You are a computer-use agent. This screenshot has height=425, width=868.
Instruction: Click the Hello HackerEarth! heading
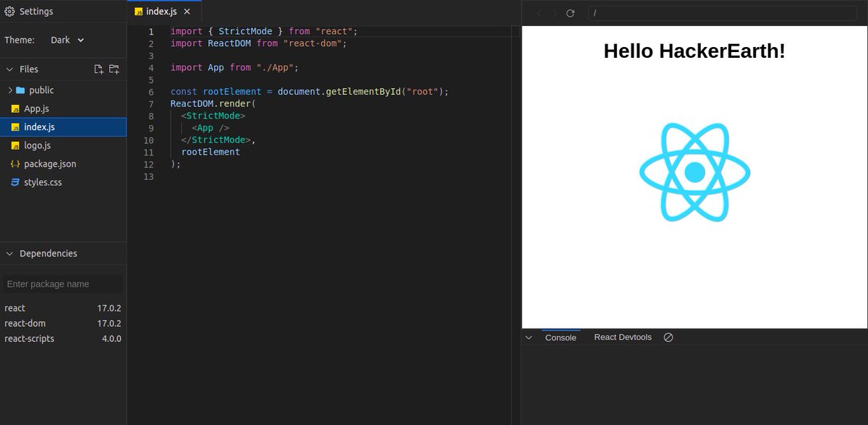coord(694,51)
